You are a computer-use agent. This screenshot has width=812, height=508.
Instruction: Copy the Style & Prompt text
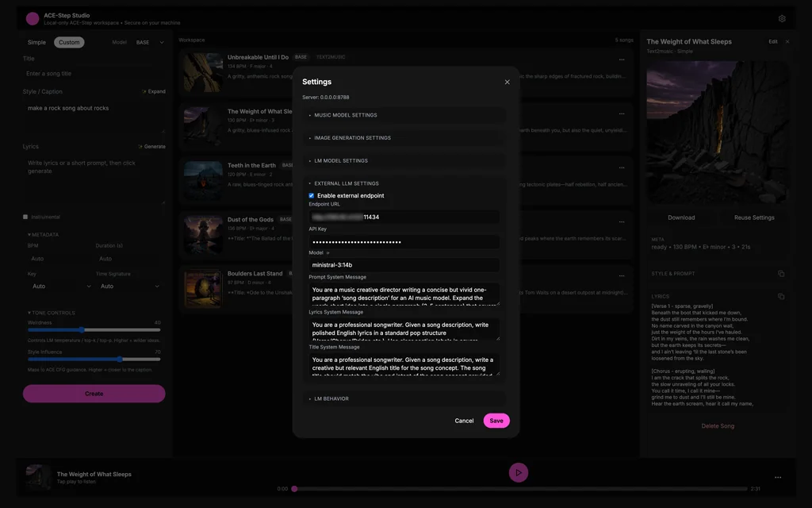(x=781, y=274)
